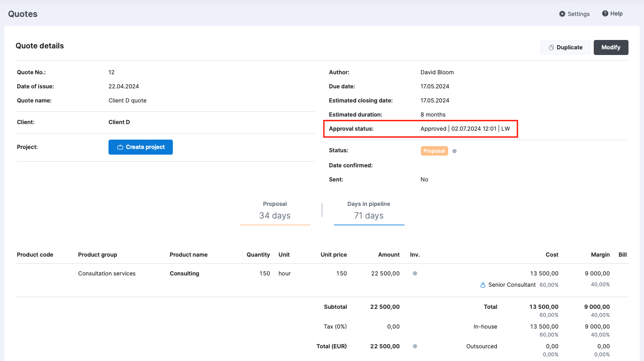Click the Margin column header
The height and width of the screenshot is (361, 644).
[600, 255]
